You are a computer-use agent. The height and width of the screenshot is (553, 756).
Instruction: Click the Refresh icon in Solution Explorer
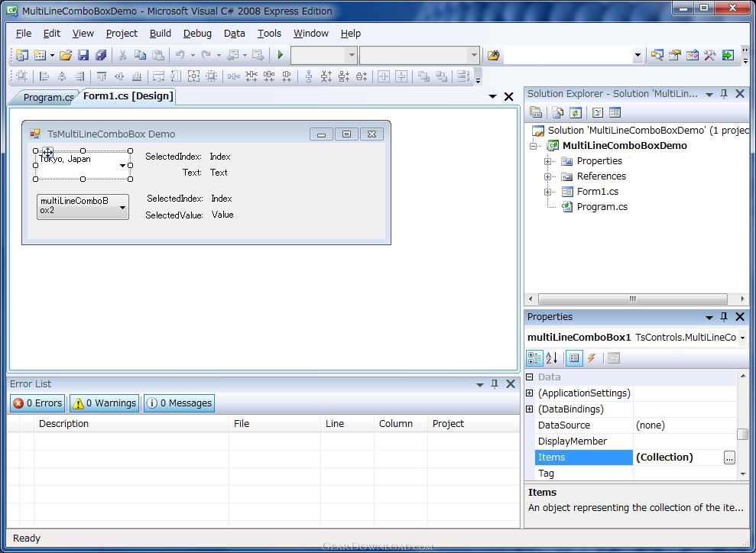[x=575, y=113]
